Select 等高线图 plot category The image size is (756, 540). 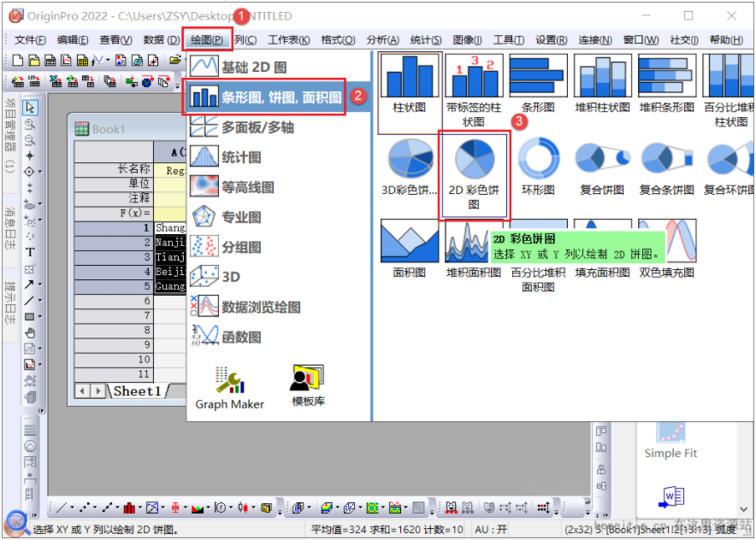coord(232,187)
